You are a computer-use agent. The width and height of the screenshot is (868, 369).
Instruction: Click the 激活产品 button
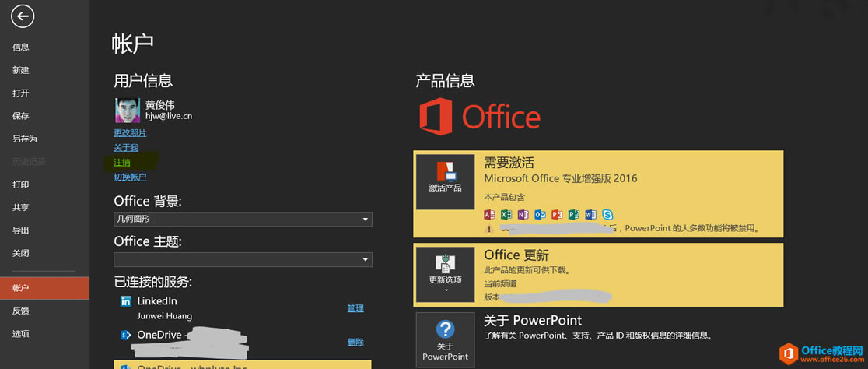coord(445,181)
